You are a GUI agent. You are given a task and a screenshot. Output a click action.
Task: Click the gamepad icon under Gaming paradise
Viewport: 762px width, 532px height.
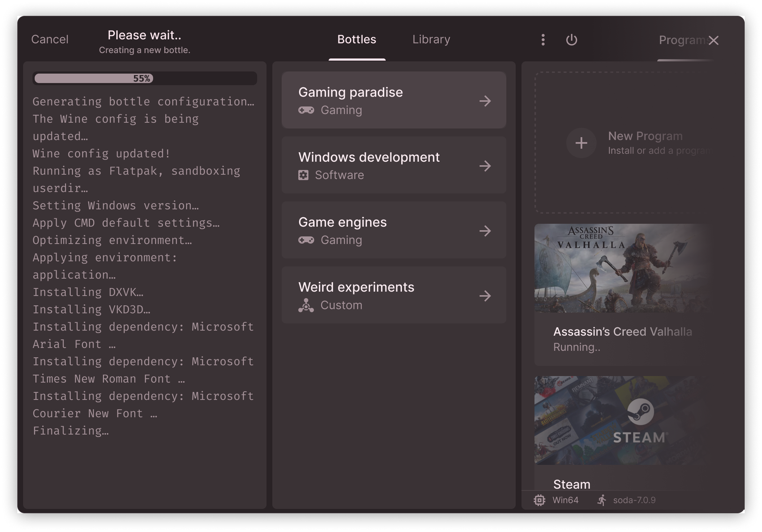click(306, 110)
